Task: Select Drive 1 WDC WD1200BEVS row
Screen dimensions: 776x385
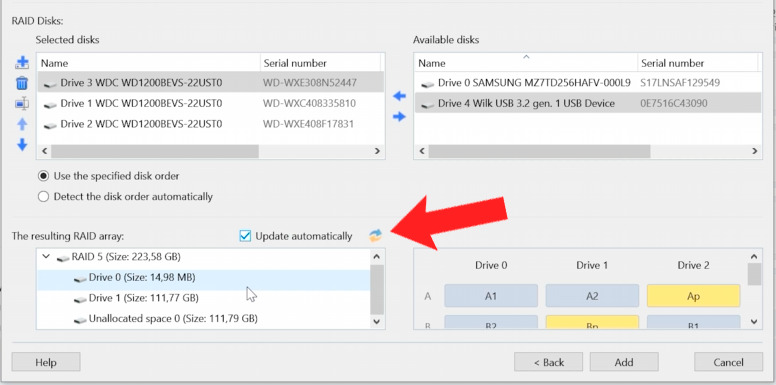Action: pyautogui.click(x=210, y=103)
